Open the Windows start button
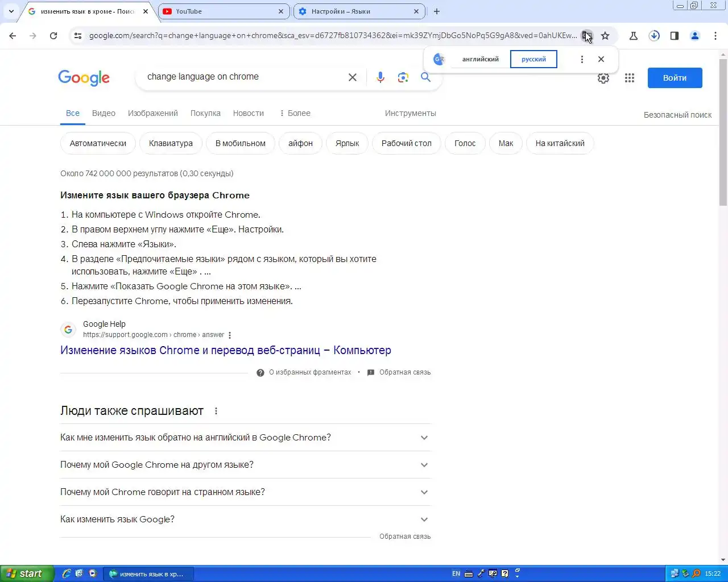 [27, 573]
